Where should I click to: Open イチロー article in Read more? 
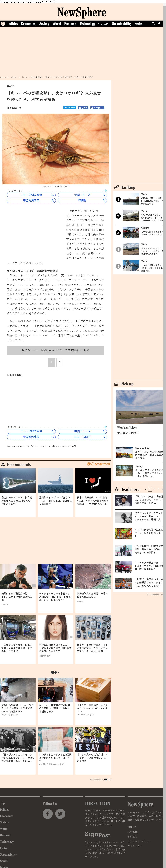[x=139, y=501]
